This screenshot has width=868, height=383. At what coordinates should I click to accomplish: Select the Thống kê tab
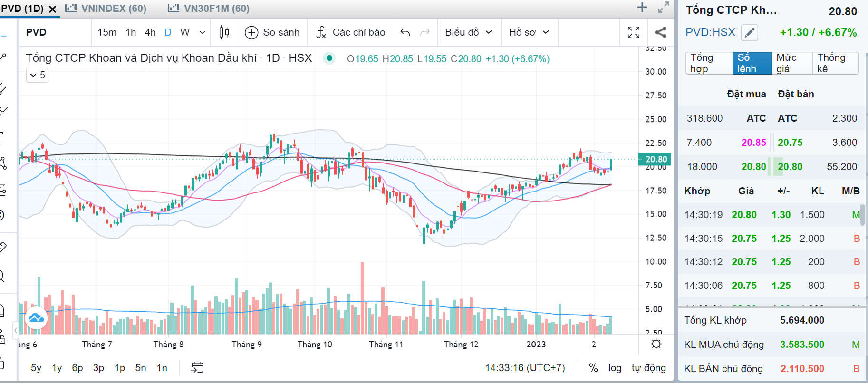pyautogui.click(x=835, y=63)
